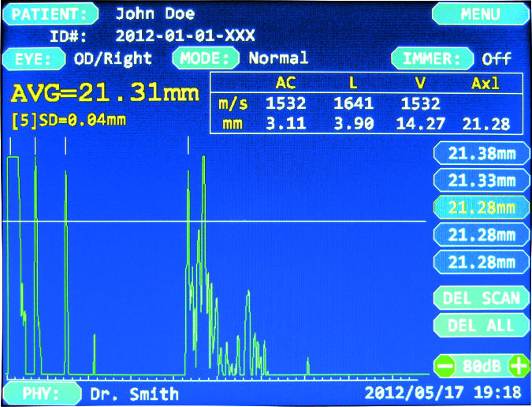Screen dimensions: 532x407
Task: Click the Axl column header
Action: click(485, 83)
